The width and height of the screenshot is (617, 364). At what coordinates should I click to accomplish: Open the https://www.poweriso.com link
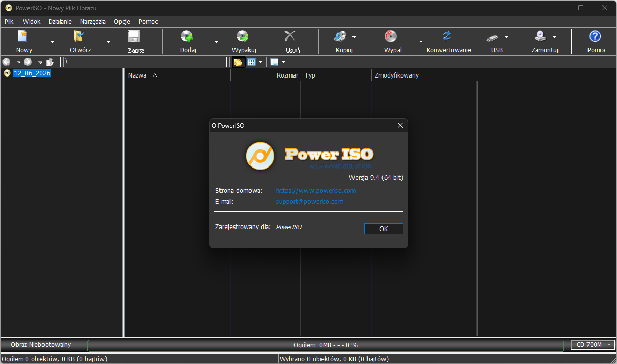click(316, 191)
